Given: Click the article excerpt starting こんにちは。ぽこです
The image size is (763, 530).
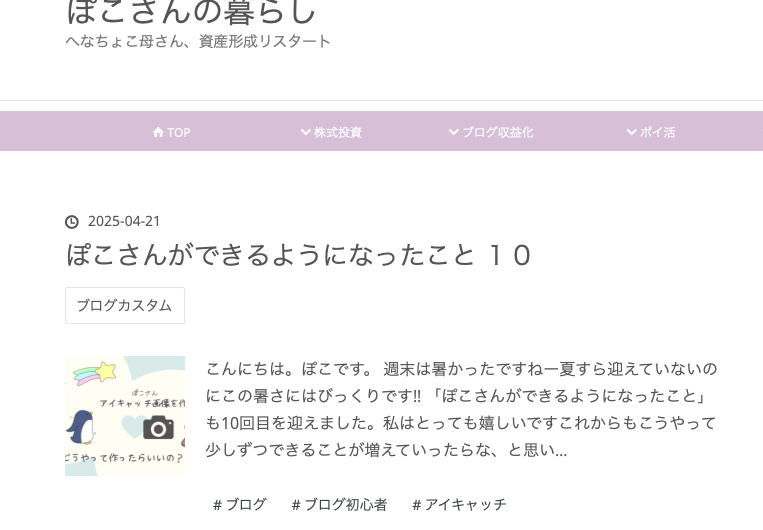Looking at the screenshot, I should [461, 409].
